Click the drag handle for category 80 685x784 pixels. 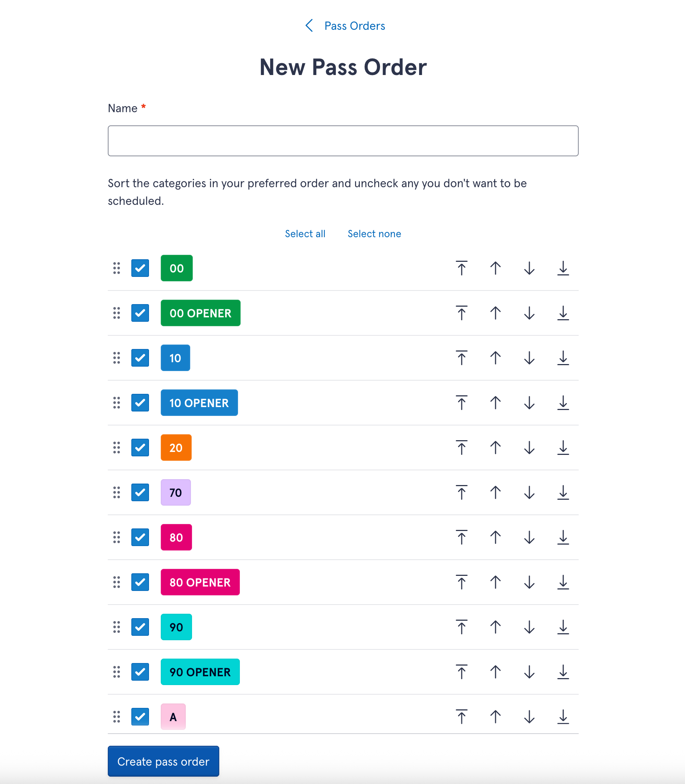click(117, 537)
